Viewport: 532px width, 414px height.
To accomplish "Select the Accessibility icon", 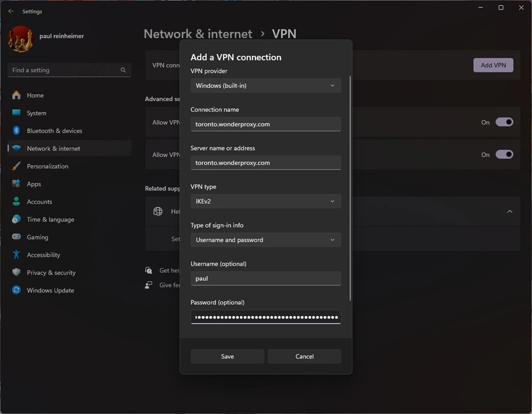I will pyautogui.click(x=17, y=254).
